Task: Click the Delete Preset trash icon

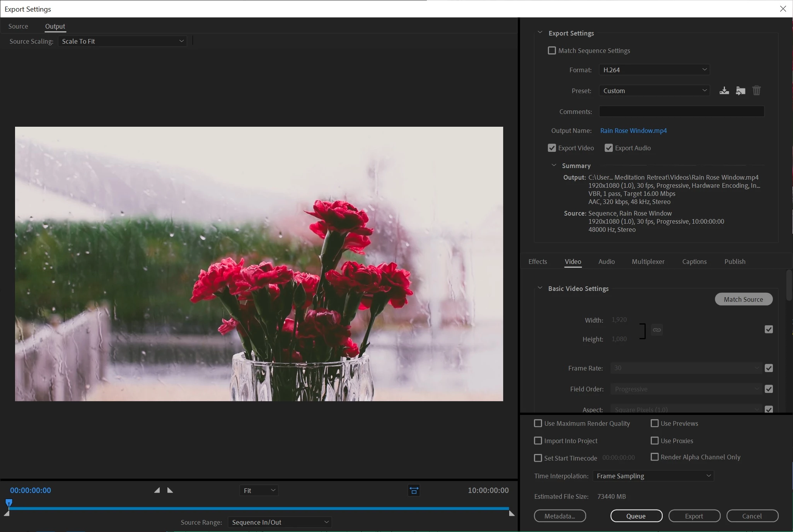Action: click(x=757, y=91)
